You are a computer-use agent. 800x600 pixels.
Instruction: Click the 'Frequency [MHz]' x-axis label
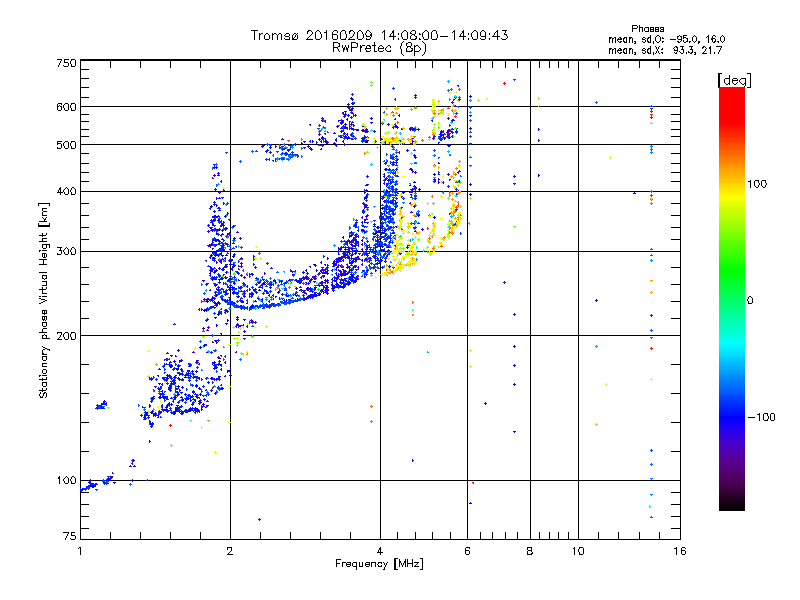379,564
